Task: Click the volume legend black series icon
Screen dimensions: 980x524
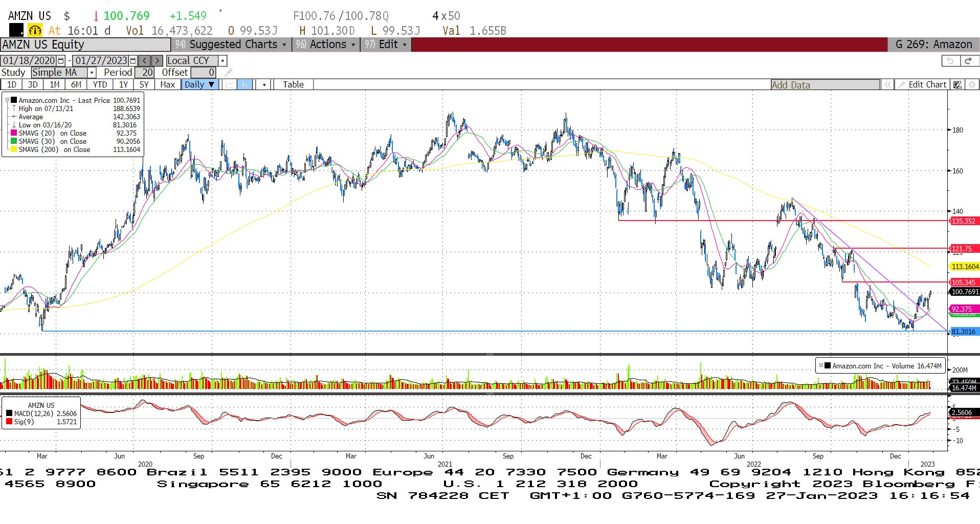Action: (828, 365)
